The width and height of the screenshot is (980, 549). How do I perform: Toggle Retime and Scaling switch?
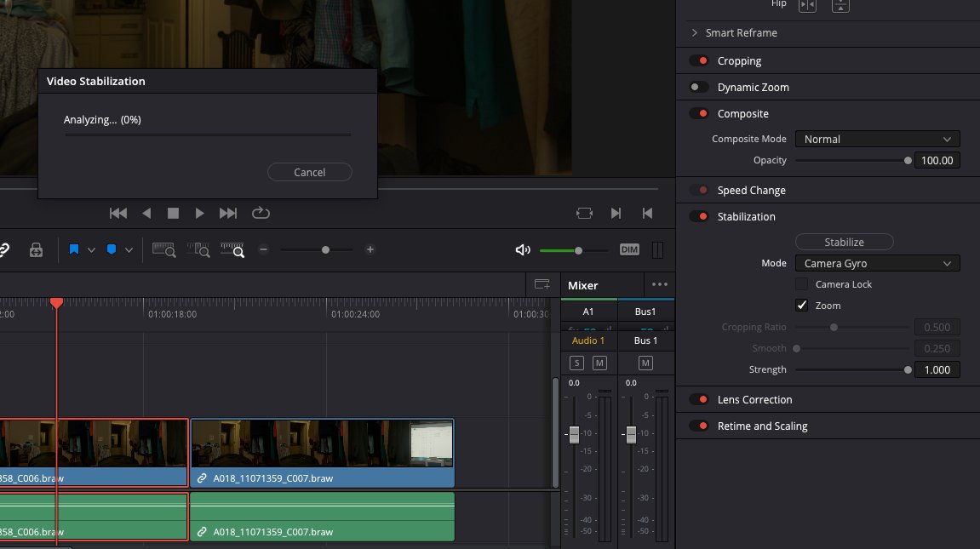(699, 426)
